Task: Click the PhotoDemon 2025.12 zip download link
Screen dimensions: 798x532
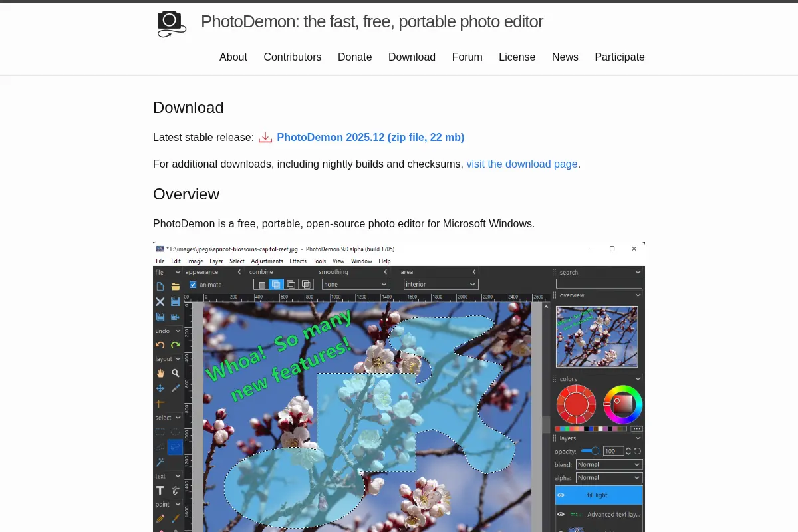Action: click(370, 138)
